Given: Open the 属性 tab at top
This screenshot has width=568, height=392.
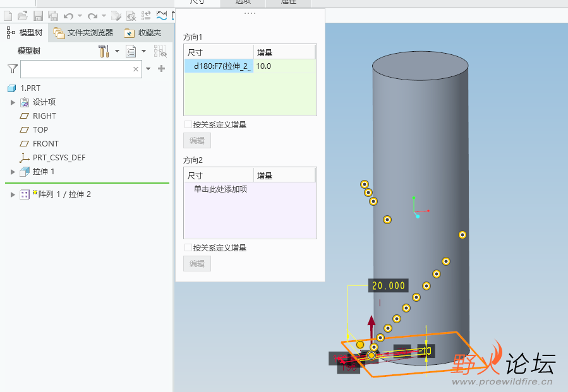Looking at the screenshot, I should point(288,3).
